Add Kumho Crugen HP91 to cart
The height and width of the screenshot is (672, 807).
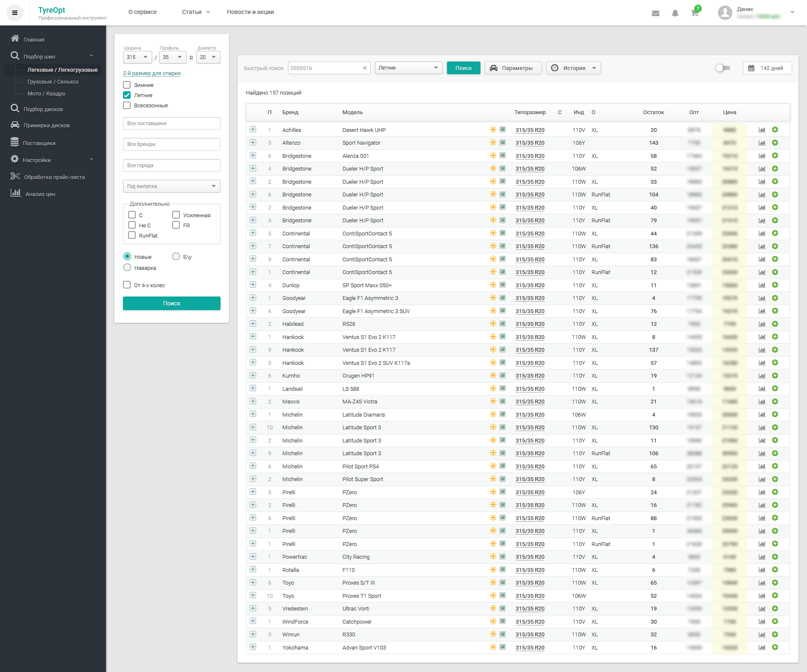tap(775, 376)
